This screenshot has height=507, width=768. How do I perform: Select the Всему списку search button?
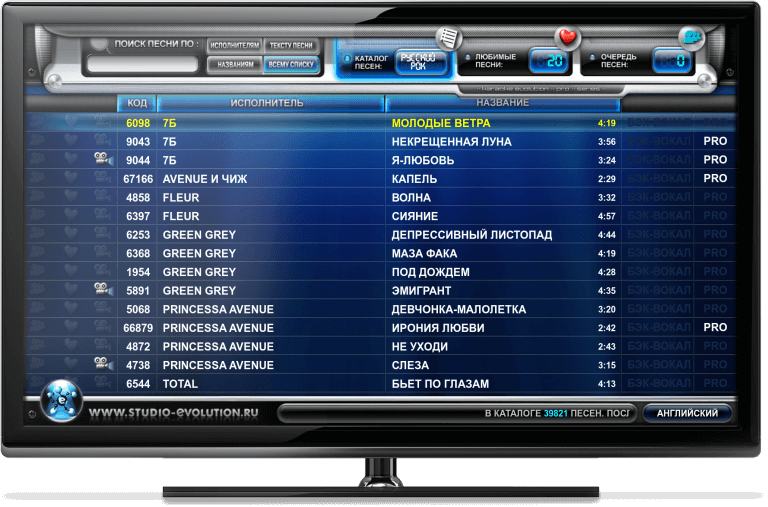click(x=292, y=65)
